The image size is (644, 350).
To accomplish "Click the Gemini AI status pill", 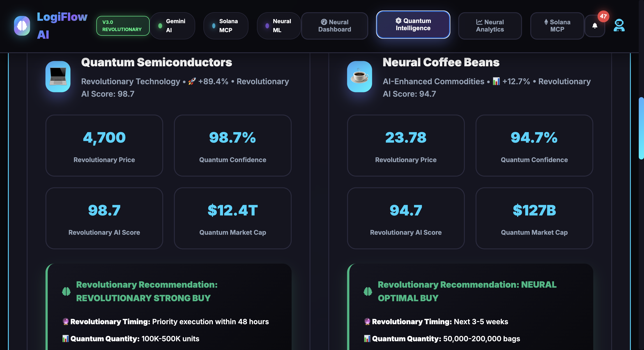I will [173, 26].
